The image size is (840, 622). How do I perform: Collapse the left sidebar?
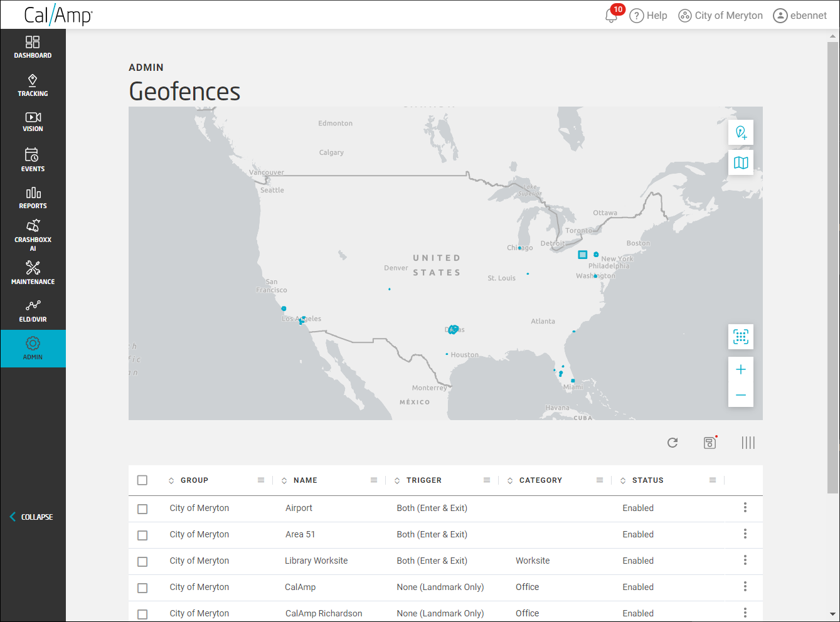click(x=31, y=517)
